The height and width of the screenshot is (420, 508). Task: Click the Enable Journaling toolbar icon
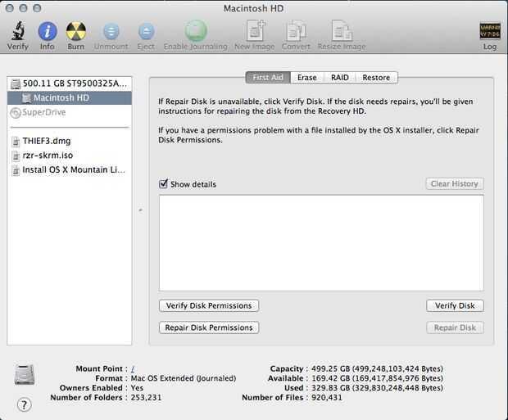click(196, 31)
